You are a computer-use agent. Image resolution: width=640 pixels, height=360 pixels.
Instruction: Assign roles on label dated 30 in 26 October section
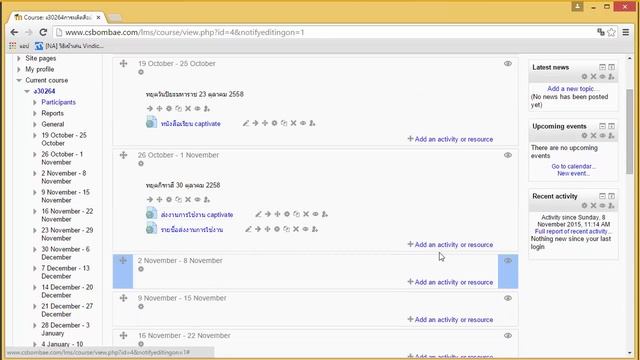207,200
